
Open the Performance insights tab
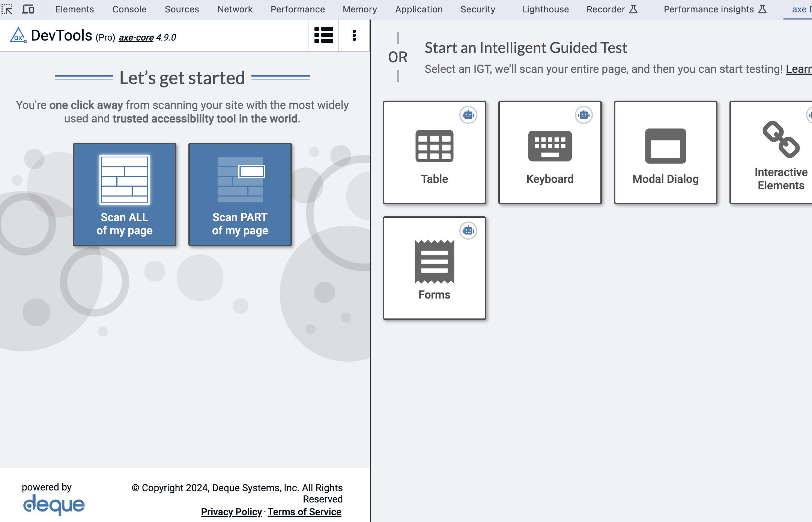(715, 9)
